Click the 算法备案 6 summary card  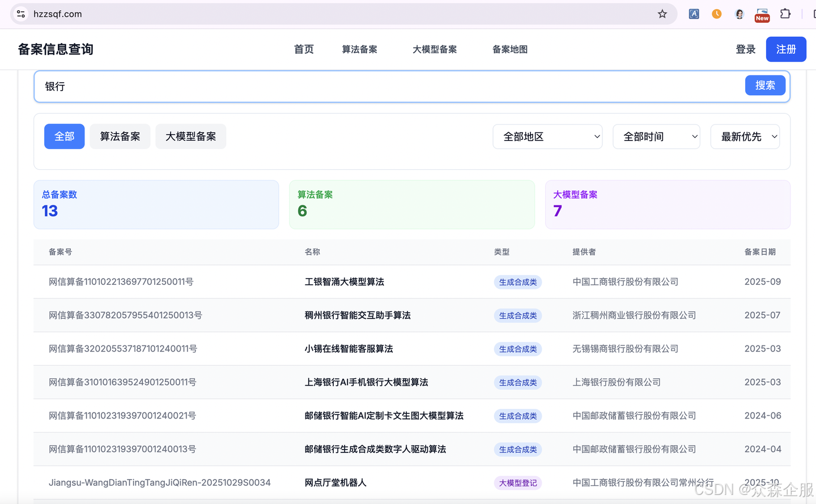pos(412,204)
